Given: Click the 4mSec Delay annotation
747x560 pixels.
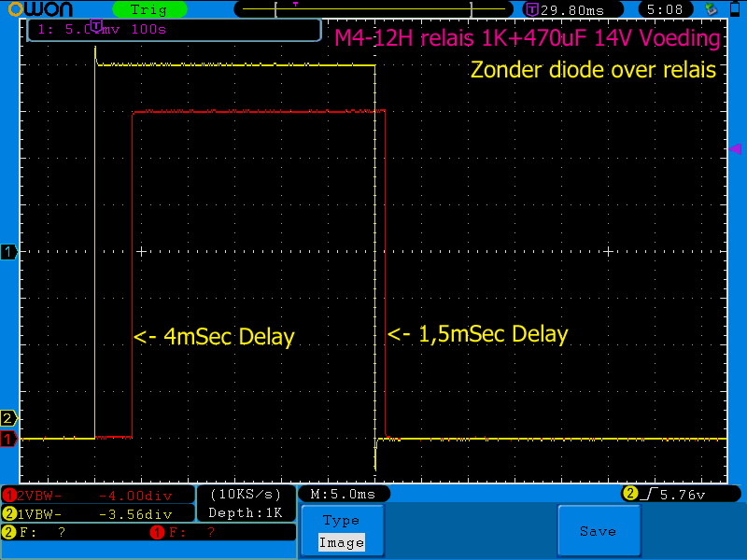Looking at the screenshot, I should click(214, 337).
